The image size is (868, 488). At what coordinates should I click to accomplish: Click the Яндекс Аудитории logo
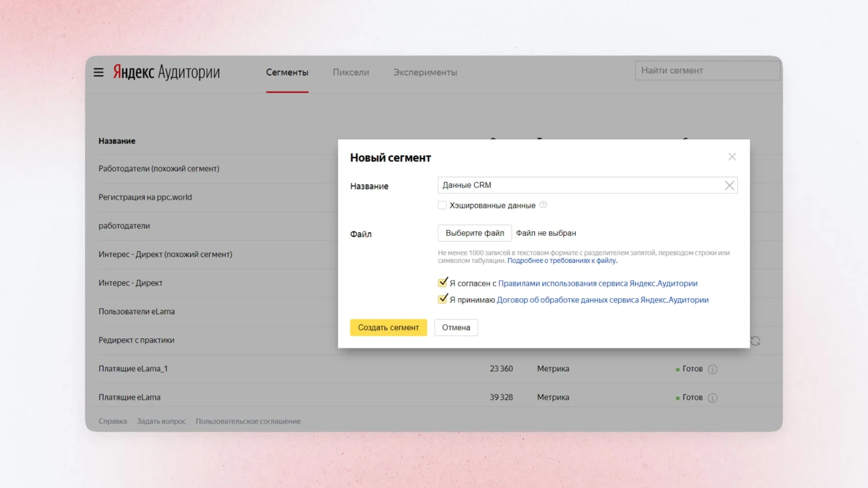tap(166, 72)
